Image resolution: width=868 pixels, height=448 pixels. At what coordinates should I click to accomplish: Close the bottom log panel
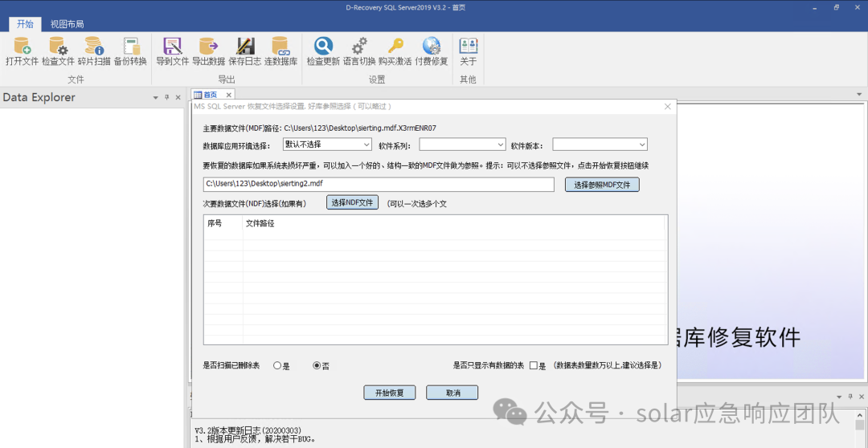click(x=860, y=397)
